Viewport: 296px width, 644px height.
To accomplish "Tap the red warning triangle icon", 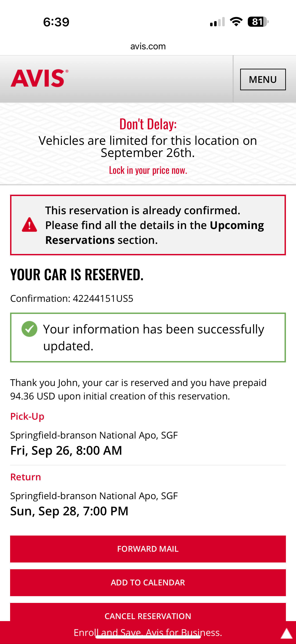I will click(29, 225).
